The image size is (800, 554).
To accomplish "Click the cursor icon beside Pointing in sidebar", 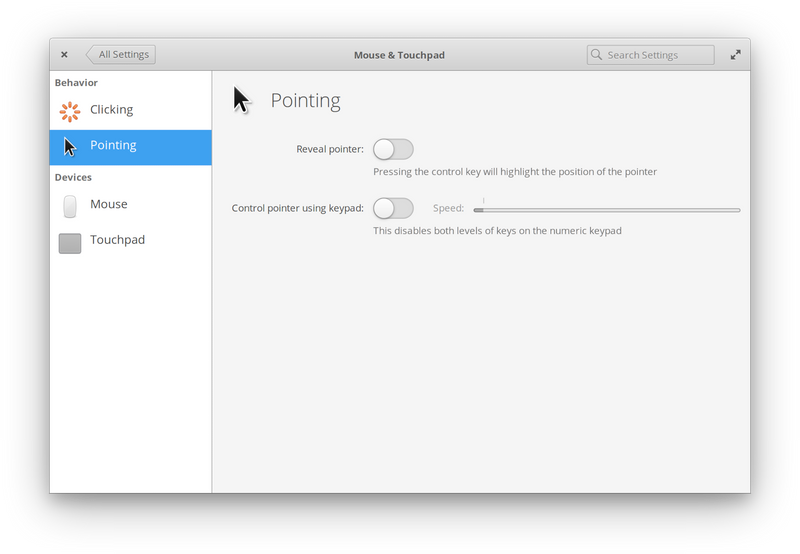I will [70, 147].
